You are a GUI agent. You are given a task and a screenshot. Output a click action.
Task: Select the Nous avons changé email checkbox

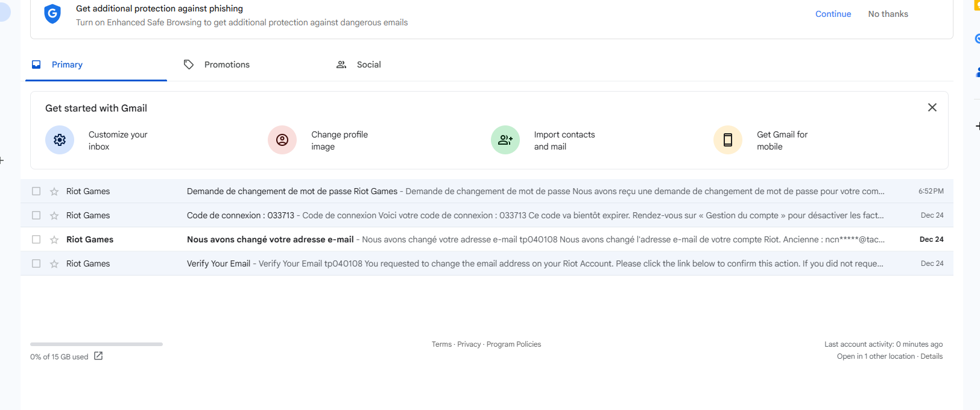coord(36,239)
